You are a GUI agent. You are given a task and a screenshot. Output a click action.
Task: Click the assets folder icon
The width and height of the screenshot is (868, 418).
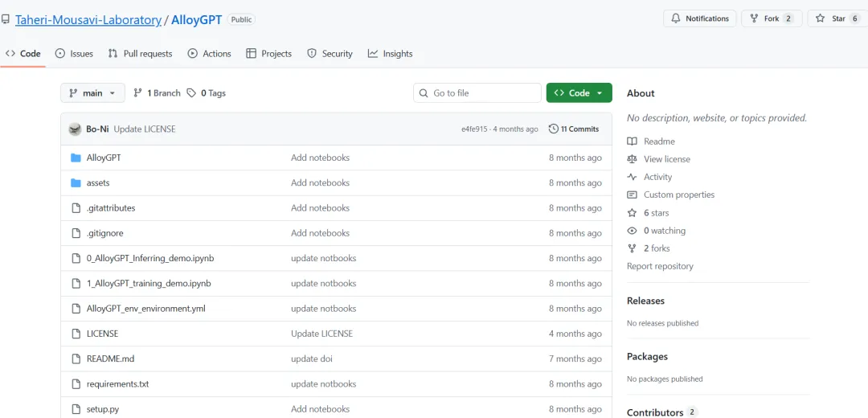point(76,182)
